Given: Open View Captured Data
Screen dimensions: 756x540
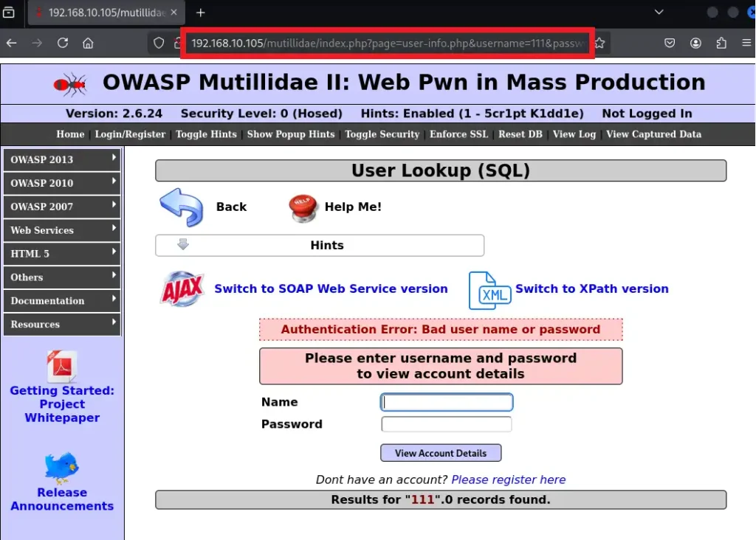Looking at the screenshot, I should click(654, 134).
